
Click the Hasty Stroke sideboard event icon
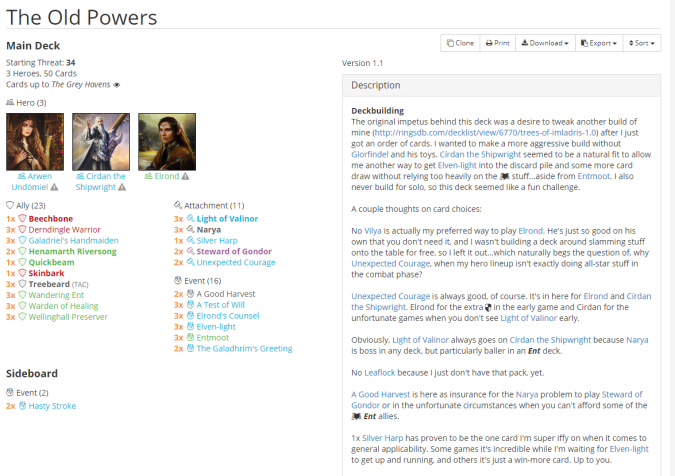[22, 405]
